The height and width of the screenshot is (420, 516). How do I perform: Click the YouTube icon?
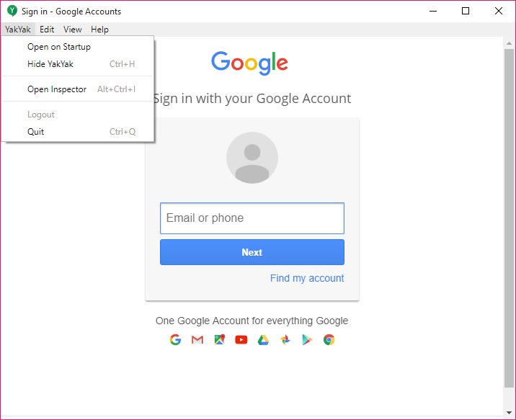[241, 339]
